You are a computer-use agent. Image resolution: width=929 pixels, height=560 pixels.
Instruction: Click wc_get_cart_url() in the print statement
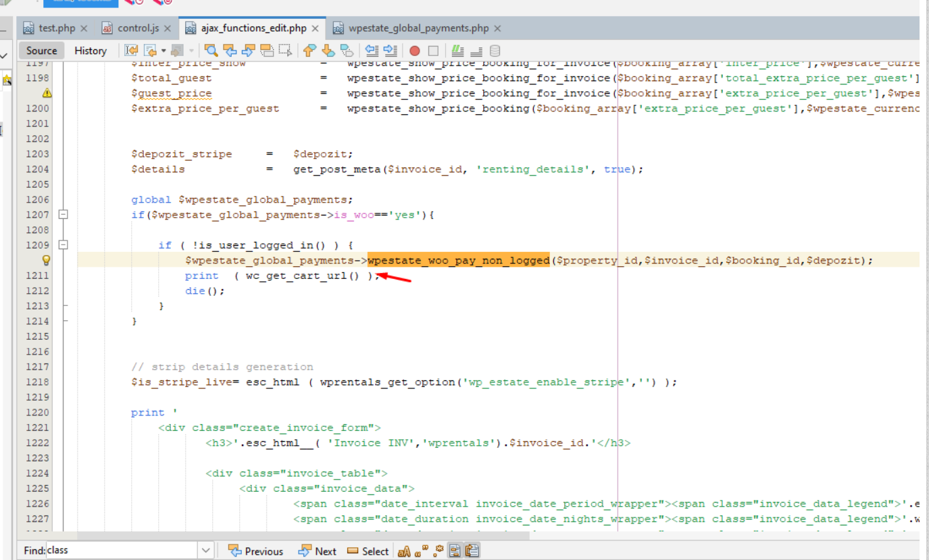tap(302, 276)
